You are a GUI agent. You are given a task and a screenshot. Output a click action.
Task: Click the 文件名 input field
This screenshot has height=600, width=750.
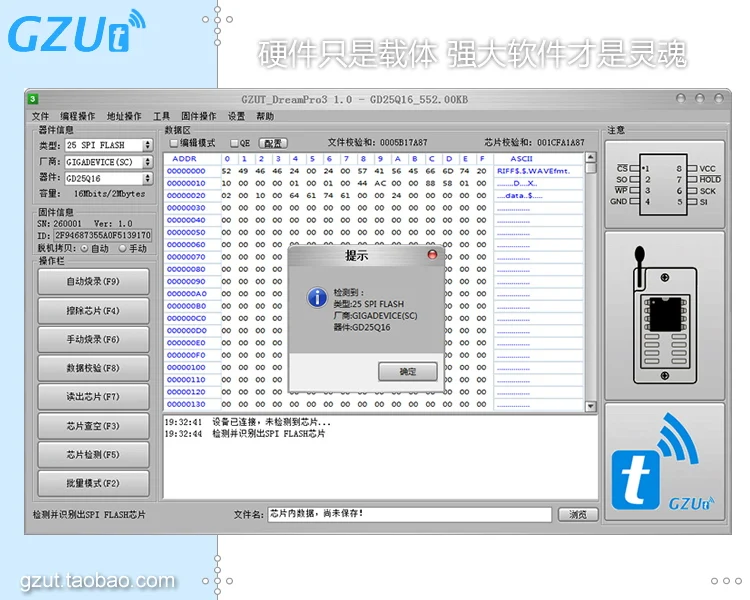(409, 514)
